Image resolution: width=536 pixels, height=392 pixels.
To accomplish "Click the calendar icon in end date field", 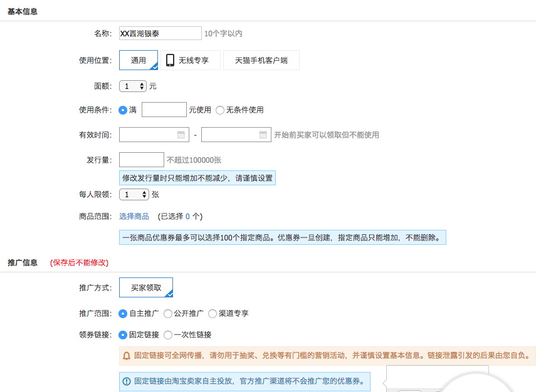I will 263,135.
